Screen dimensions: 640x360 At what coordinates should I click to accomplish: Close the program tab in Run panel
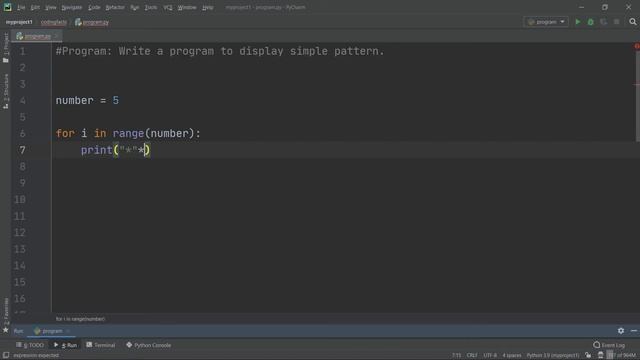(x=68, y=331)
